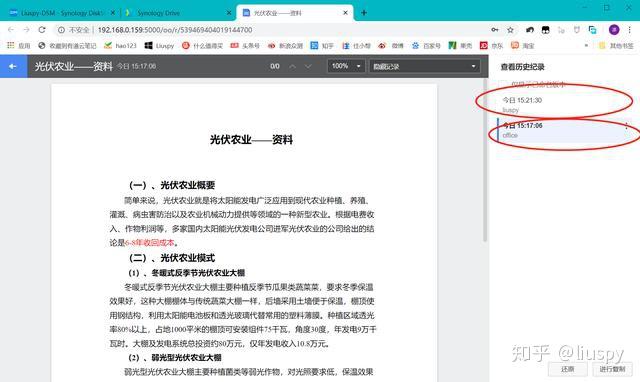Close the 光伏农业 document tab
Image resolution: width=640 pixels, height=382 pixels.
tap(345, 13)
